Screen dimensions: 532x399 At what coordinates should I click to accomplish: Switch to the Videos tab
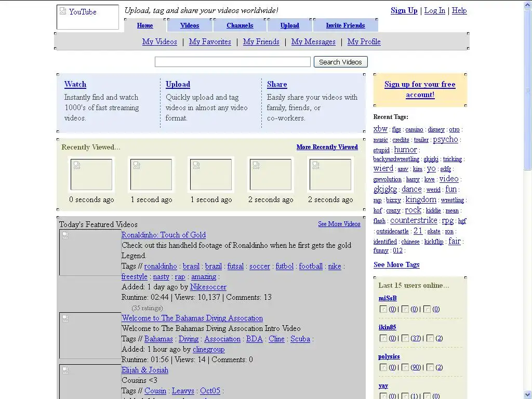(x=190, y=25)
